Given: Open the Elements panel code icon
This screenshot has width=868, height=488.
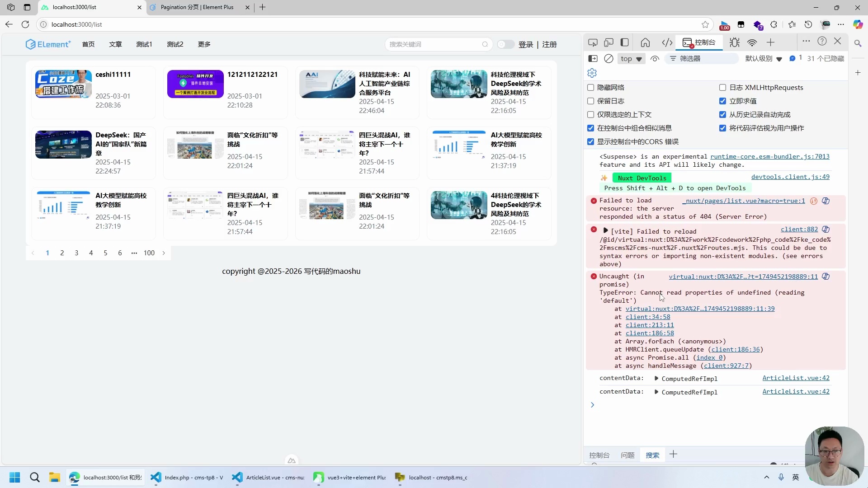Looking at the screenshot, I should 667,42.
